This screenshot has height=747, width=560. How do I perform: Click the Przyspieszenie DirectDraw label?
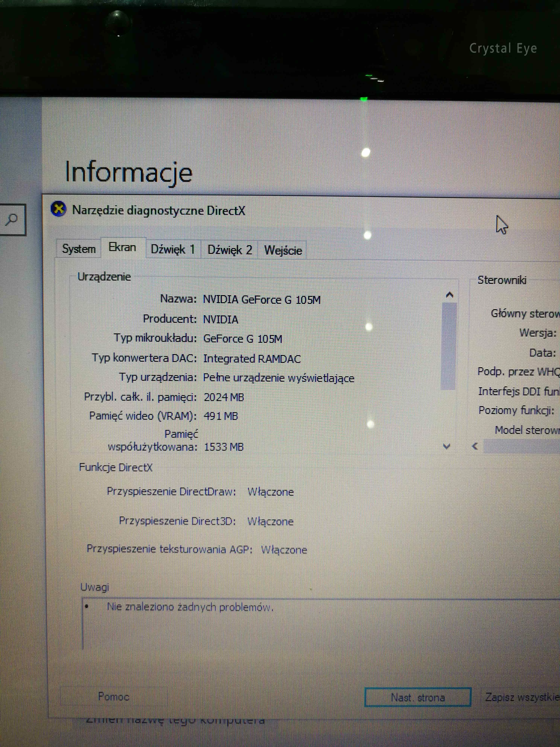point(171,491)
